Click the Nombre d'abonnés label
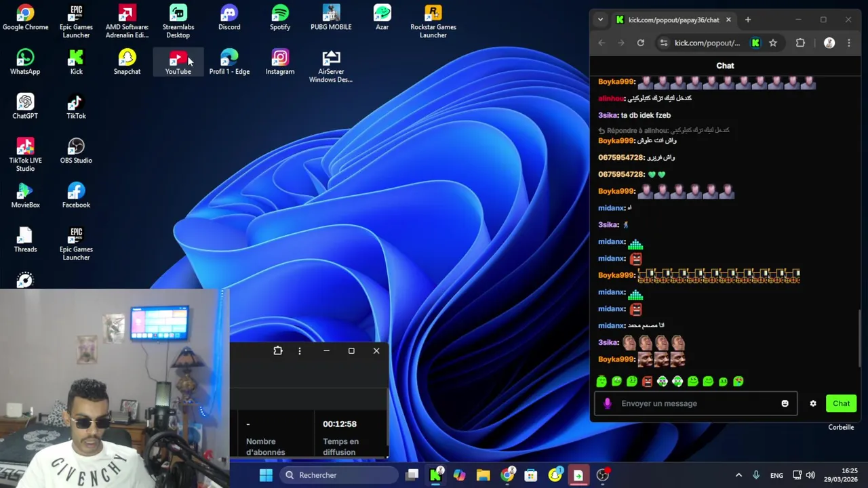The height and width of the screenshot is (488, 868). (265, 447)
